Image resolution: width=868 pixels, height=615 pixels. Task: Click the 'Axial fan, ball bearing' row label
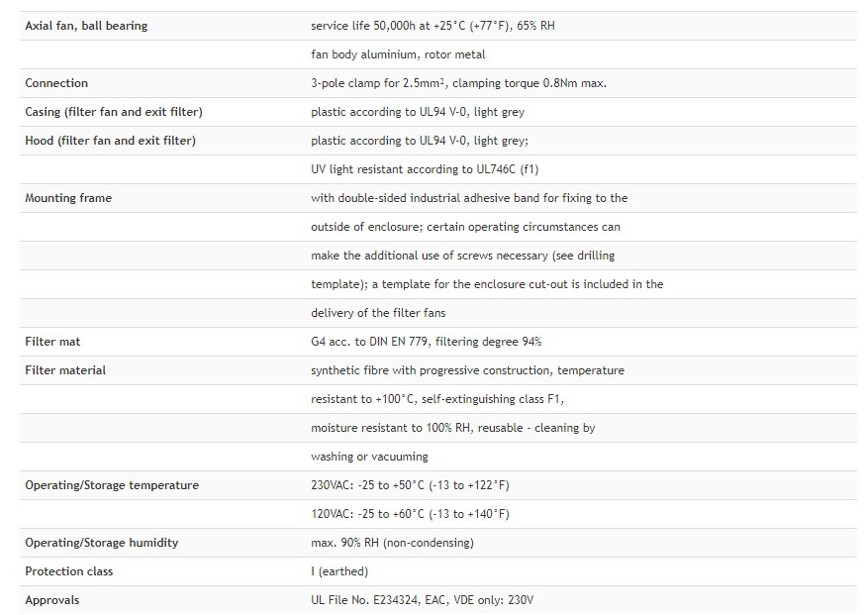click(x=86, y=26)
